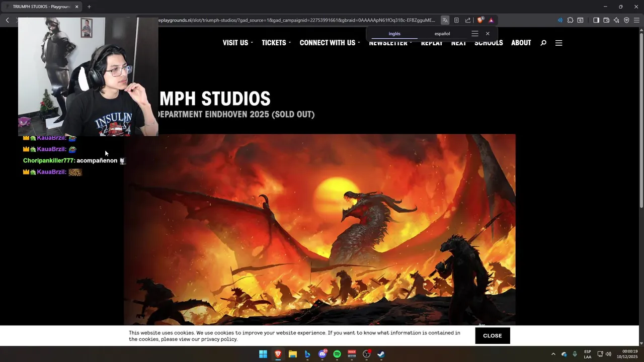644x362 pixels.
Task: Click the microphone system tray icon
Action: tap(575, 354)
